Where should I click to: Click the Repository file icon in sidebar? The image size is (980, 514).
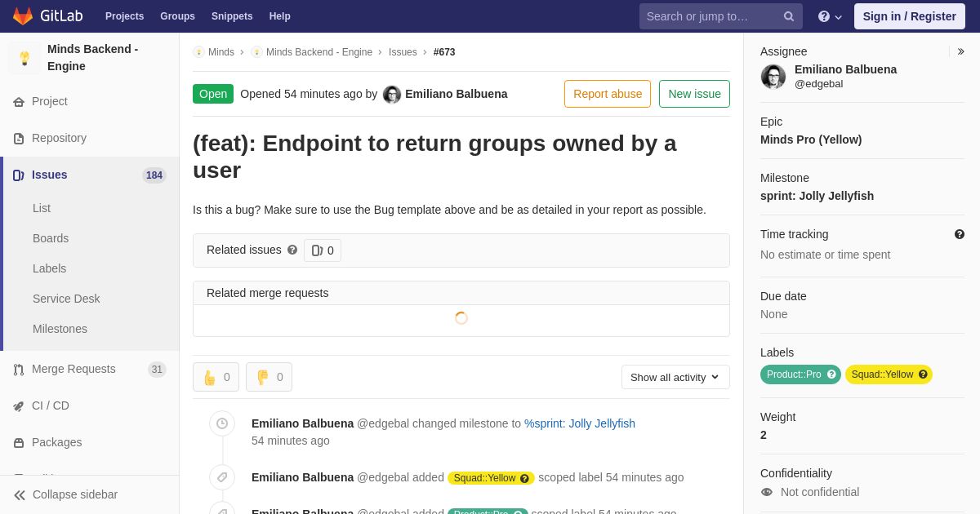[19, 139]
